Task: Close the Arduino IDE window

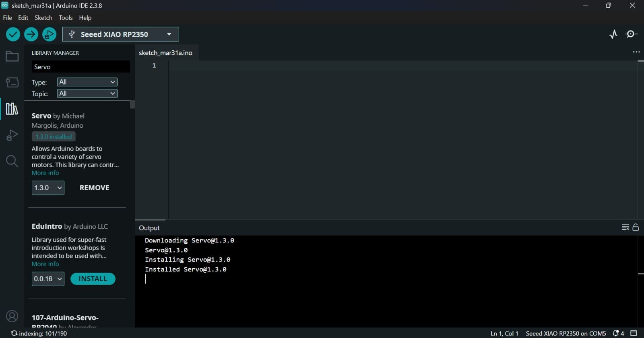Action: click(x=632, y=5)
